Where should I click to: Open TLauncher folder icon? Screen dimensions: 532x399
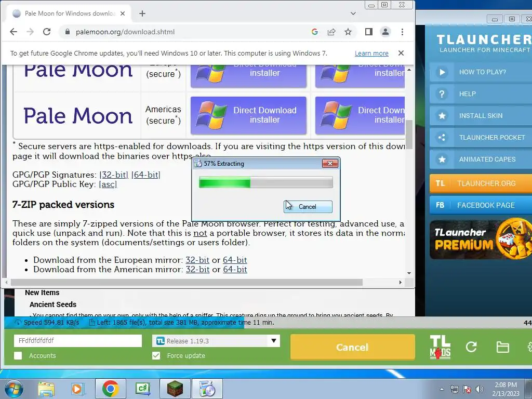click(502, 347)
